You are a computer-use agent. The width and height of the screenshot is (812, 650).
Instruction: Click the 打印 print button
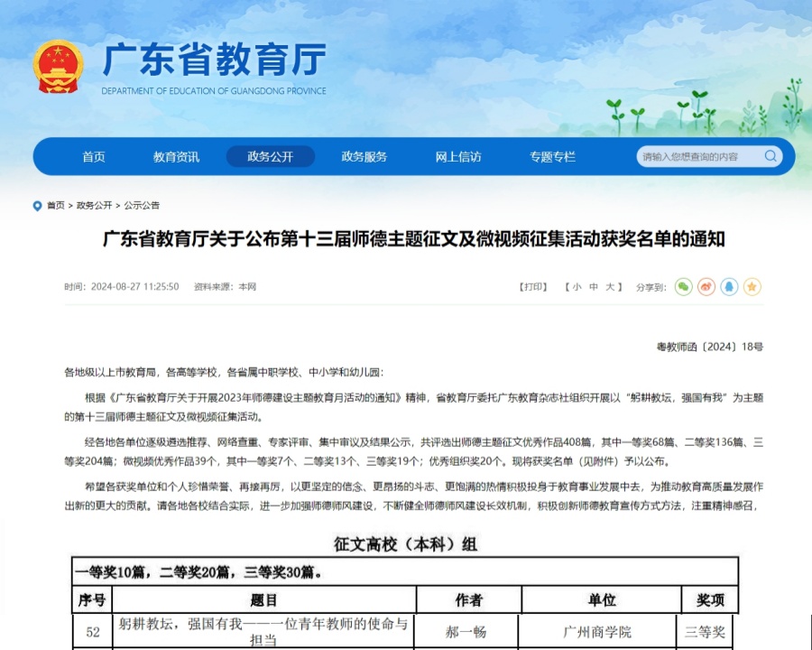pyautogui.click(x=532, y=286)
